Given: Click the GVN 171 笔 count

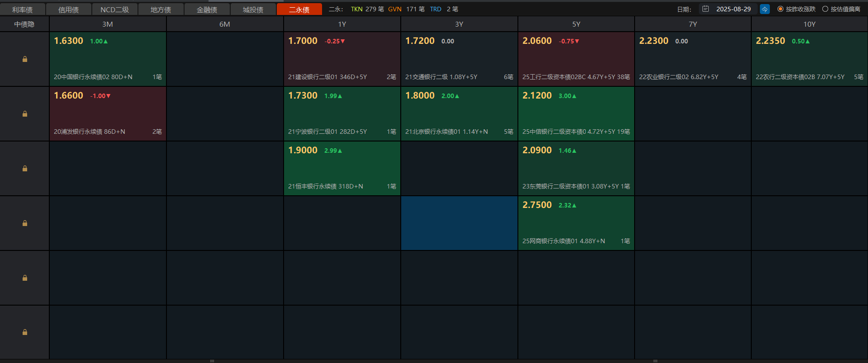Looking at the screenshot, I should pos(406,9).
